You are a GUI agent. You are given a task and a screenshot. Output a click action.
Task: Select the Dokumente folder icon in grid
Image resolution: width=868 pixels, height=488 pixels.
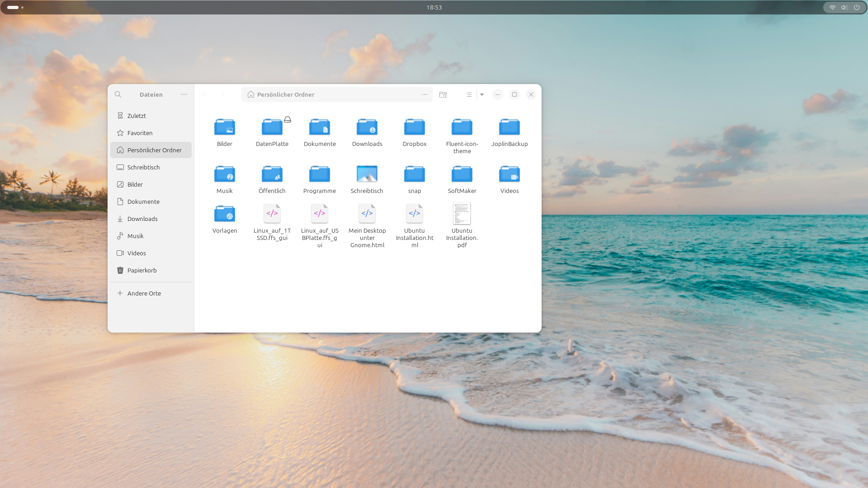pyautogui.click(x=320, y=127)
